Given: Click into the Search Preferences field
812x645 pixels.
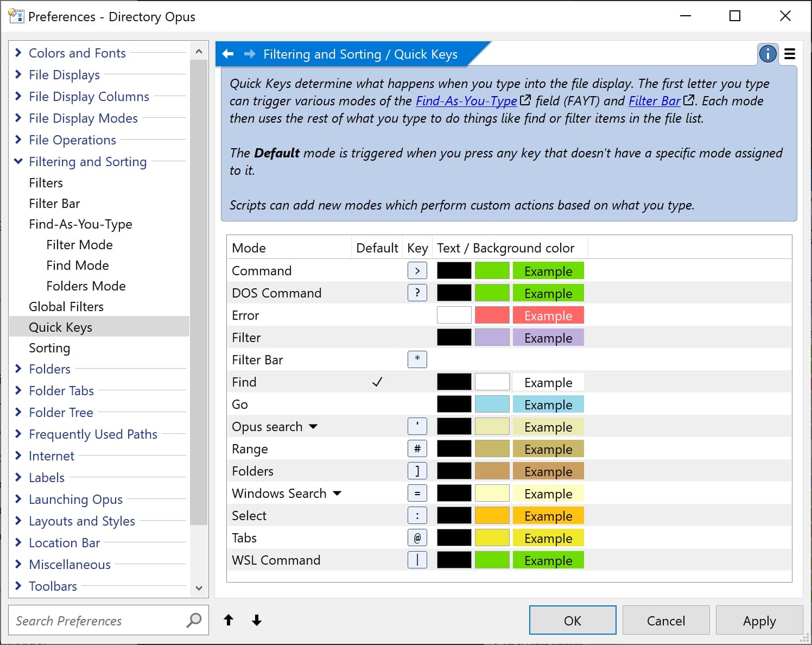Looking at the screenshot, I should 98,621.
